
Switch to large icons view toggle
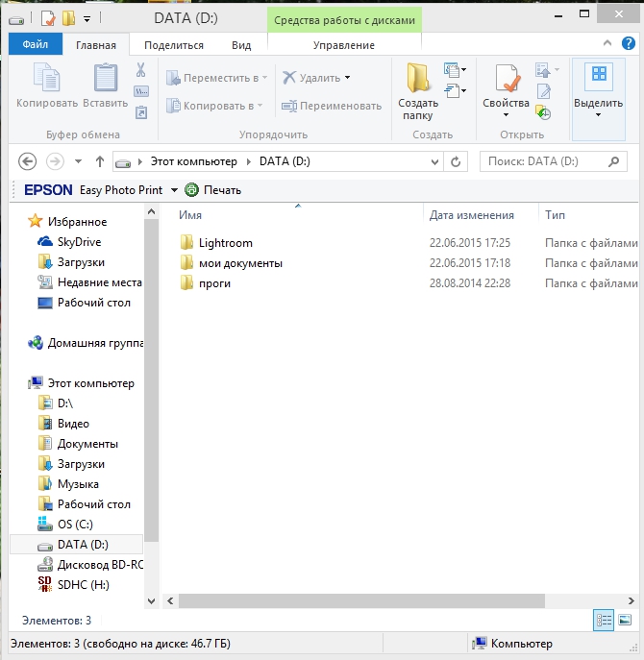coord(625,621)
